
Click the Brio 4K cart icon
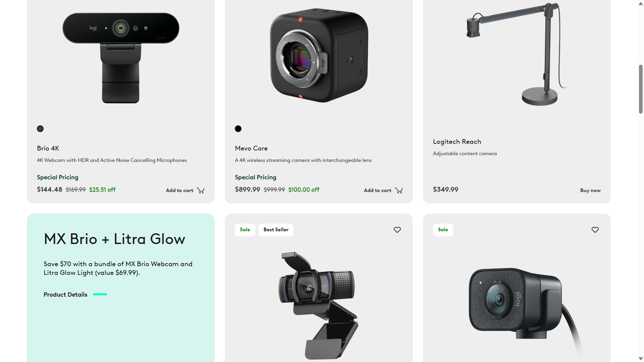[x=201, y=190]
